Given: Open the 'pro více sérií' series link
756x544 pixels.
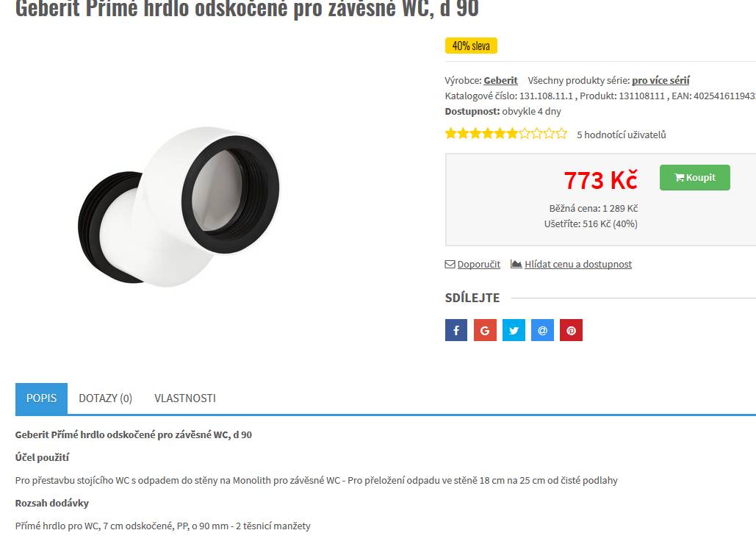Looking at the screenshot, I should click(x=660, y=81).
